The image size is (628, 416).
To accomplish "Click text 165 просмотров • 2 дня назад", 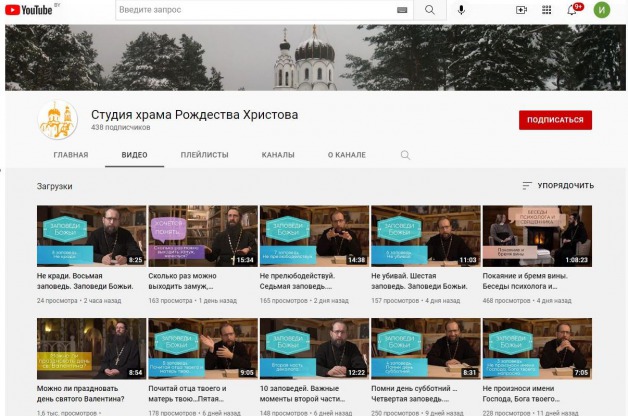I will pos(304,301).
